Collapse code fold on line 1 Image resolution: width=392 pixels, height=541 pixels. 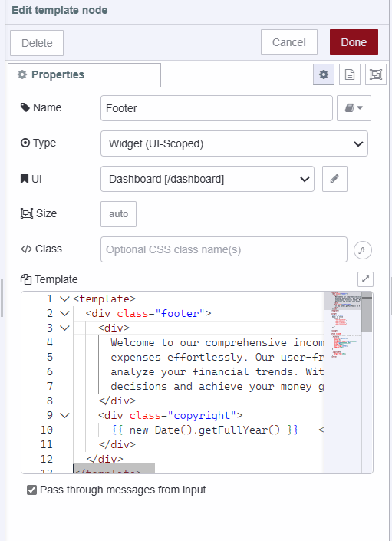(x=64, y=299)
